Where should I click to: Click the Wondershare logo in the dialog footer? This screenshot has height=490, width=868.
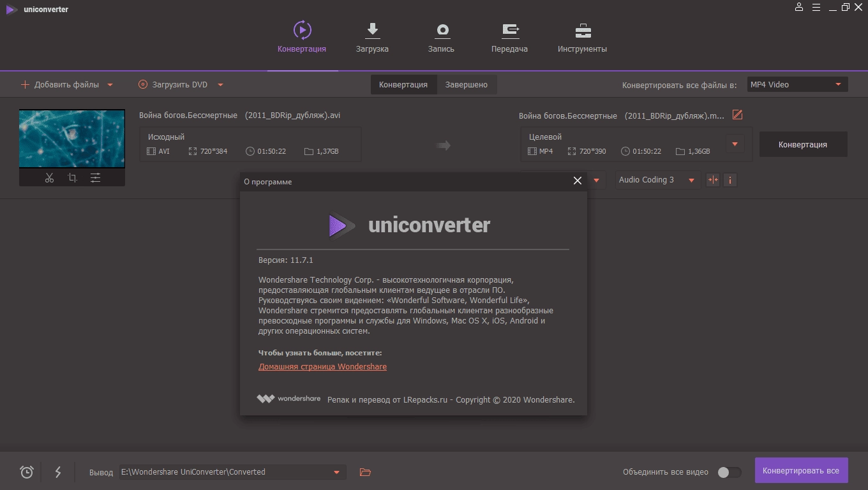click(x=288, y=399)
